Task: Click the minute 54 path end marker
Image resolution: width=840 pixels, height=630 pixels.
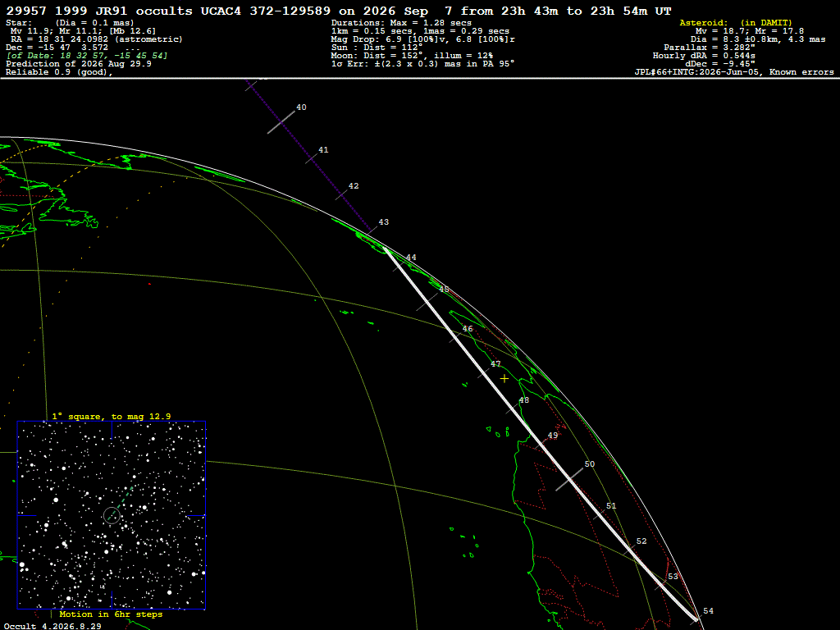Action: point(696,619)
